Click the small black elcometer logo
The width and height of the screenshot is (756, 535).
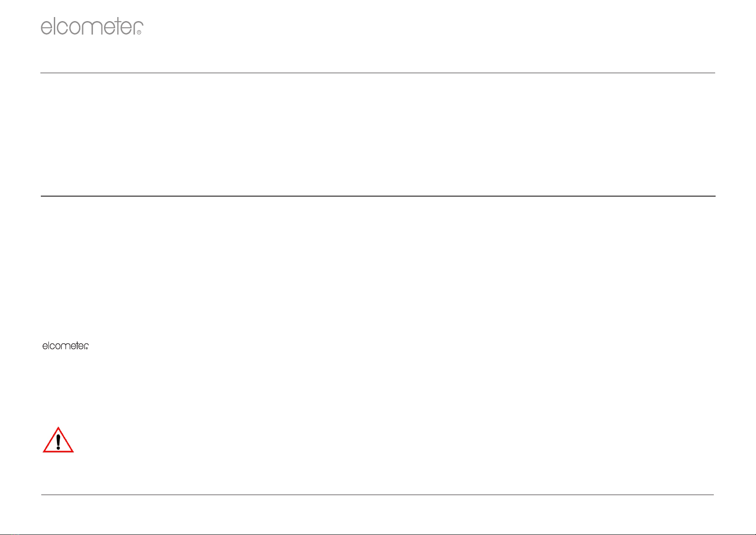tap(66, 346)
